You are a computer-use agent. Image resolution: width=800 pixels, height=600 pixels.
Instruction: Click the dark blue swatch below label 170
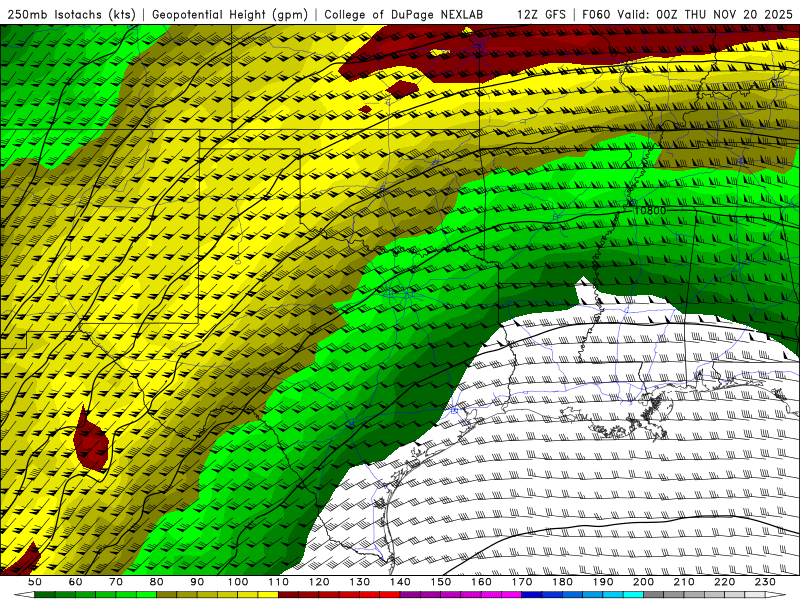click(532, 595)
